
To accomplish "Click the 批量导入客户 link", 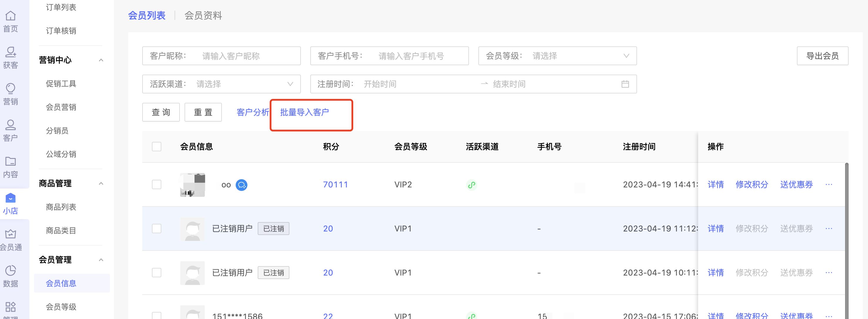I will (x=304, y=112).
